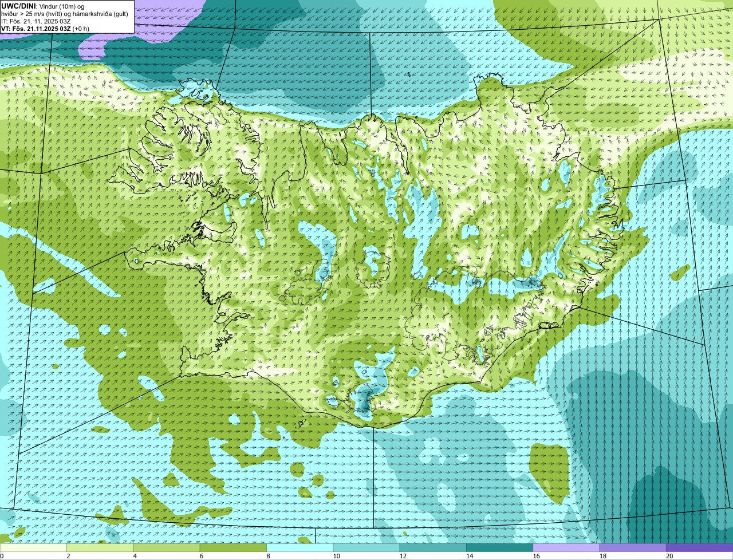Click the 2–4 m/s legend color segment
Screen dimensions: 733x560
click(x=100, y=548)
